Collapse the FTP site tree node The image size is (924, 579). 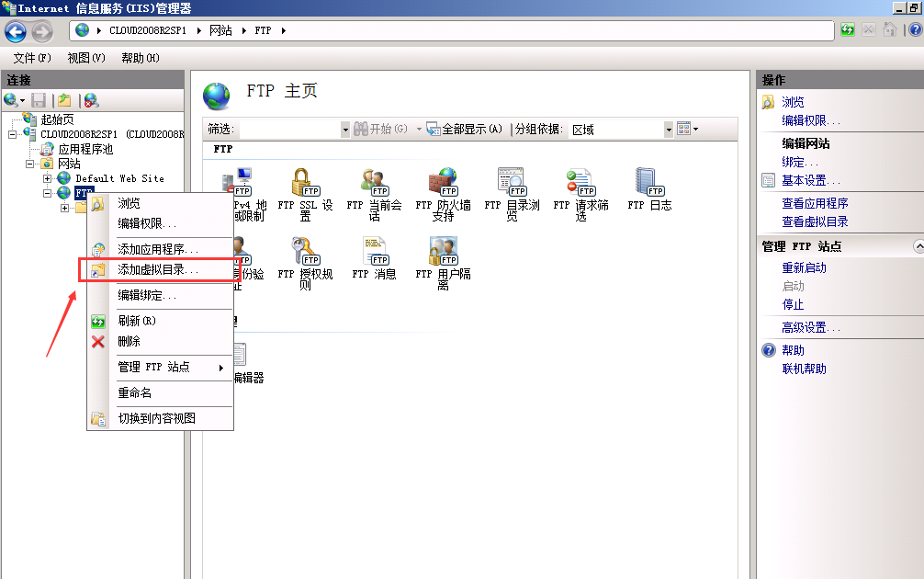tap(47, 193)
